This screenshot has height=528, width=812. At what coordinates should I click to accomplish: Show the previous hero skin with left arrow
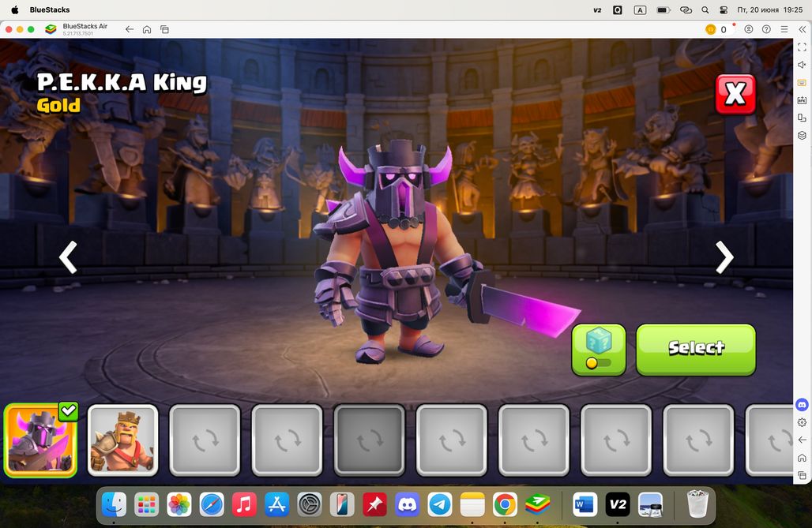[x=69, y=257]
